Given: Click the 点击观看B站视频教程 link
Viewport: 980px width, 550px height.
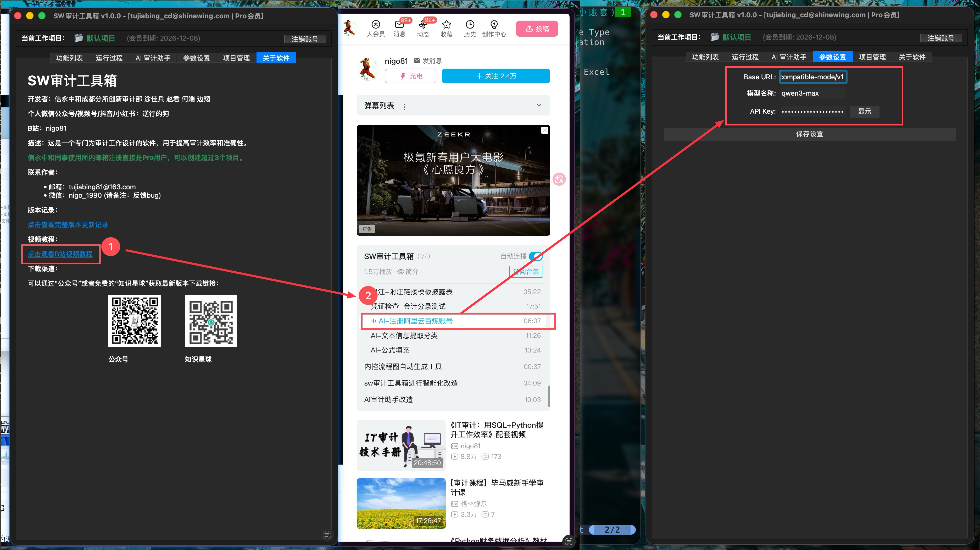Looking at the screenshot, I should point(60,254).
